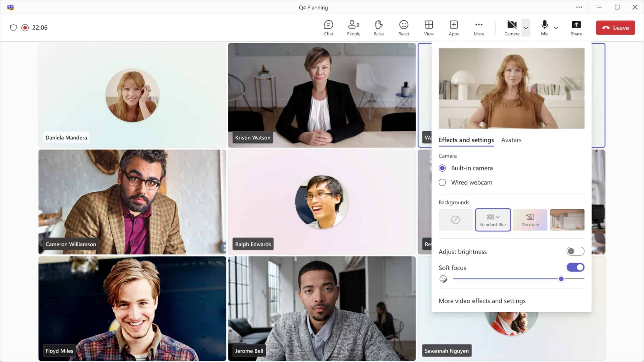Open the People panel

point(353,27)
